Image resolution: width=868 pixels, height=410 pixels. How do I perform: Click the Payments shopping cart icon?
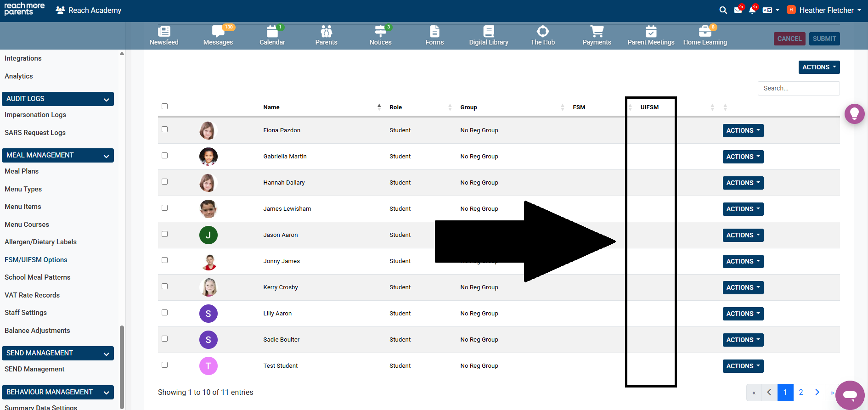pyautogui.click(x=597, y=32)
